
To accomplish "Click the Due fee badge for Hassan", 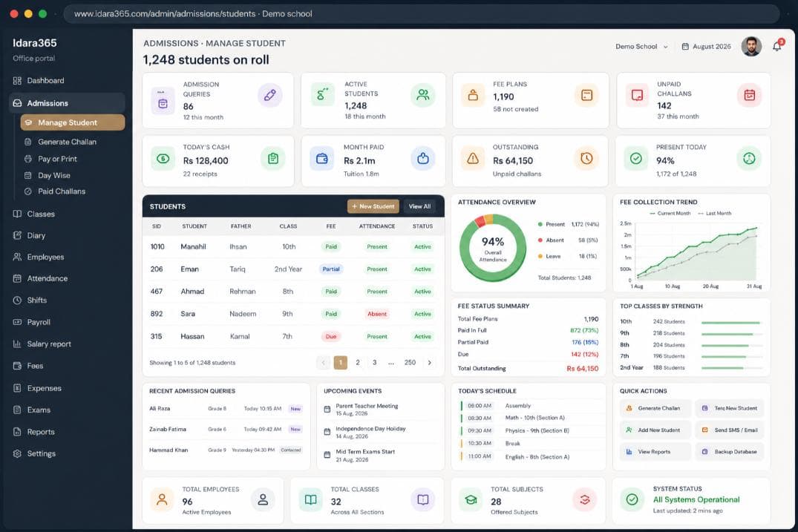I will [331, 336].
